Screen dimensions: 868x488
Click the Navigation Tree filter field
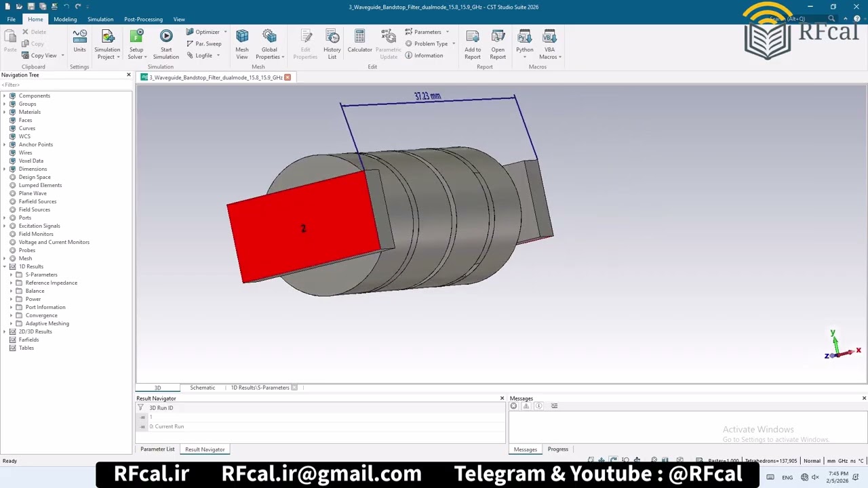pos(66,85)
